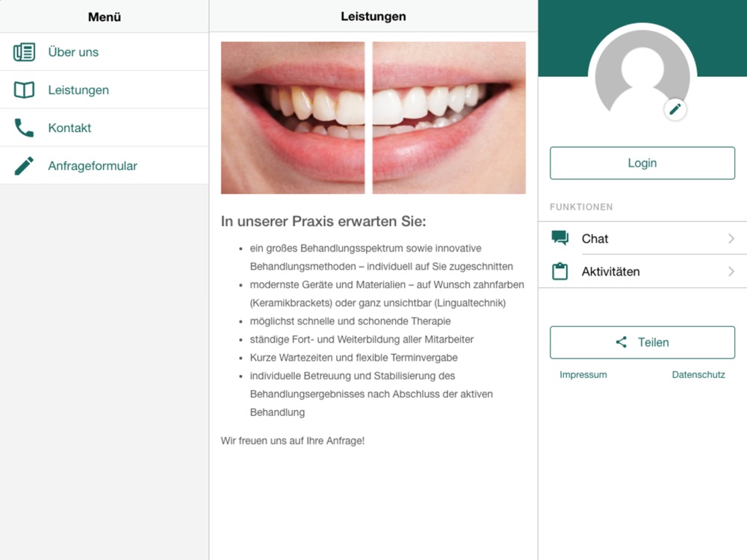Click the Aktivitäten clipboard icon

[560, 272]
